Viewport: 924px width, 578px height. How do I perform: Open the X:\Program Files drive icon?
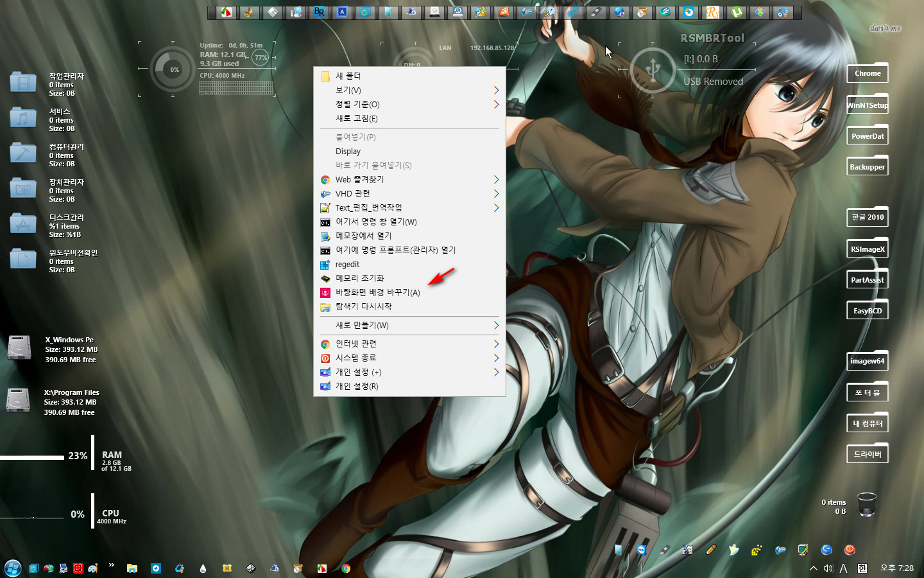click(18, 400)
